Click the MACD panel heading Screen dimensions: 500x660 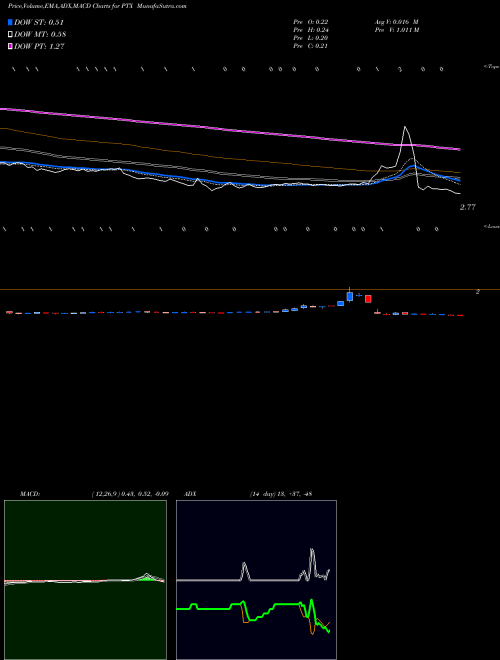pyautogui.click(x=29, y=494)
